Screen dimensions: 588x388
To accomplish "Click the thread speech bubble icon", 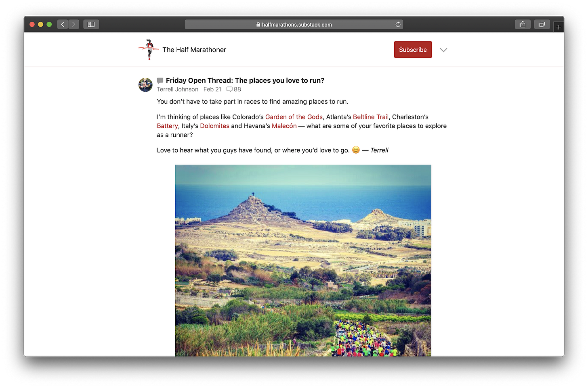I will pos(160,81).
